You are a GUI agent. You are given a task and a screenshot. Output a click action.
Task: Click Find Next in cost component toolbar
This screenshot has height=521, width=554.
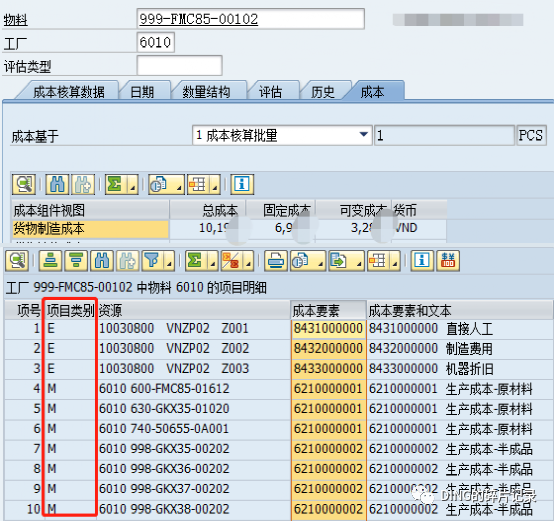83,184
